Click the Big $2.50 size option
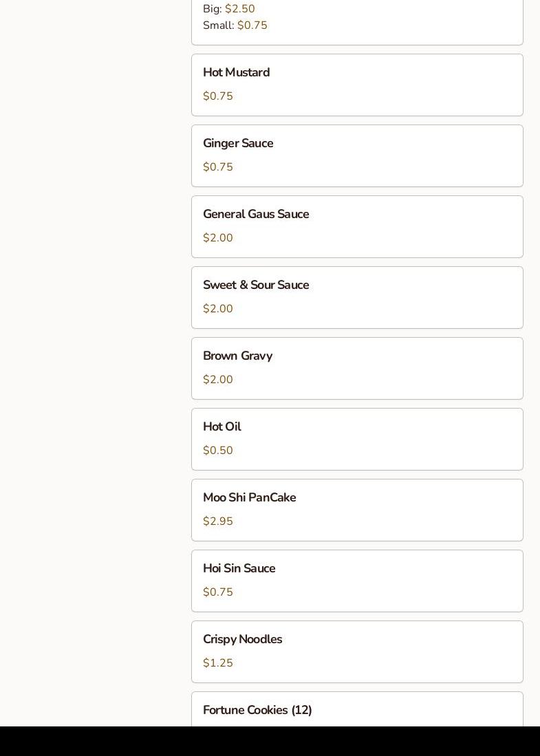The image size is (540, 756). 229,9
